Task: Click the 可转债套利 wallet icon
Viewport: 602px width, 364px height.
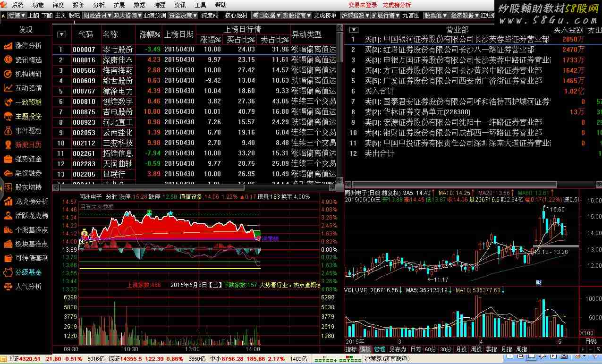Action: (8, 258)
